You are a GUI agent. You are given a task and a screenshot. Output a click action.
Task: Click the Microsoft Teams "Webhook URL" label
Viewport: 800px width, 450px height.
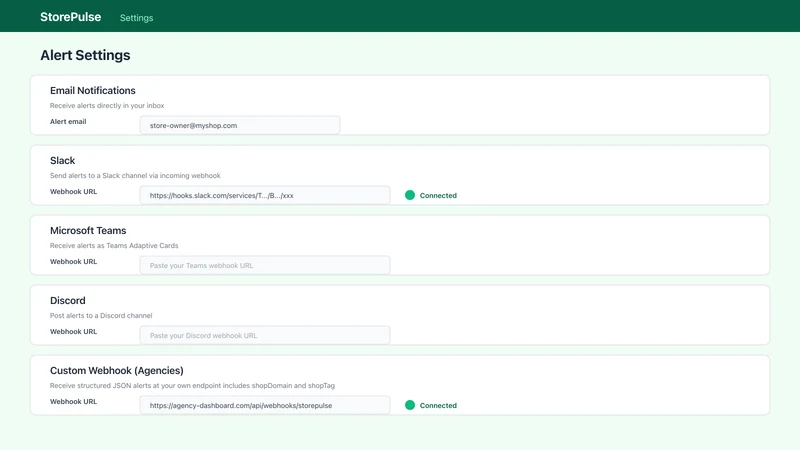[73, 261]
